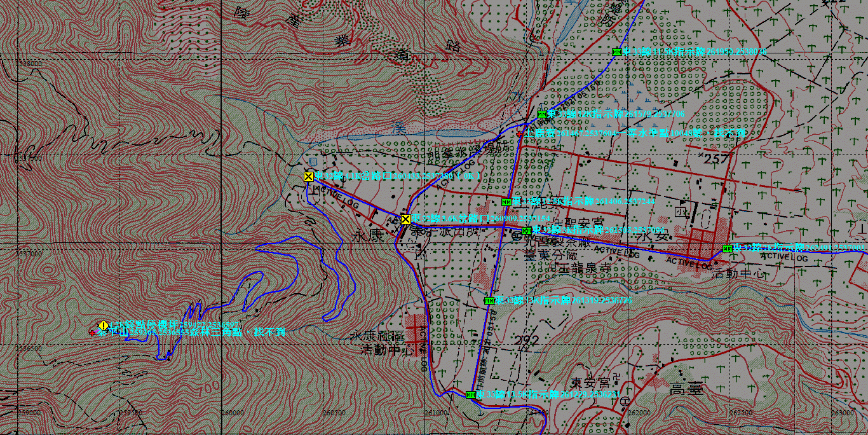Select the 東33線 13K green milepost icon

489,300
